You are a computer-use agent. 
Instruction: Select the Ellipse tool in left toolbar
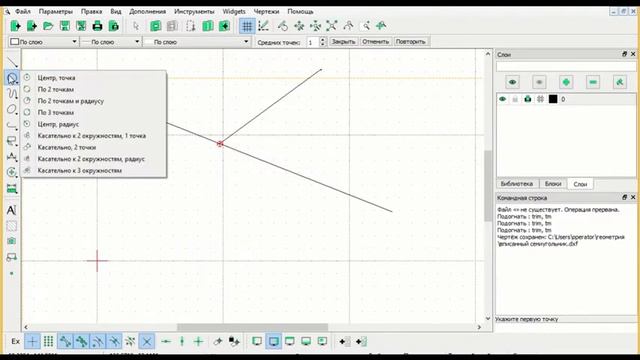(x=12, y=109)
